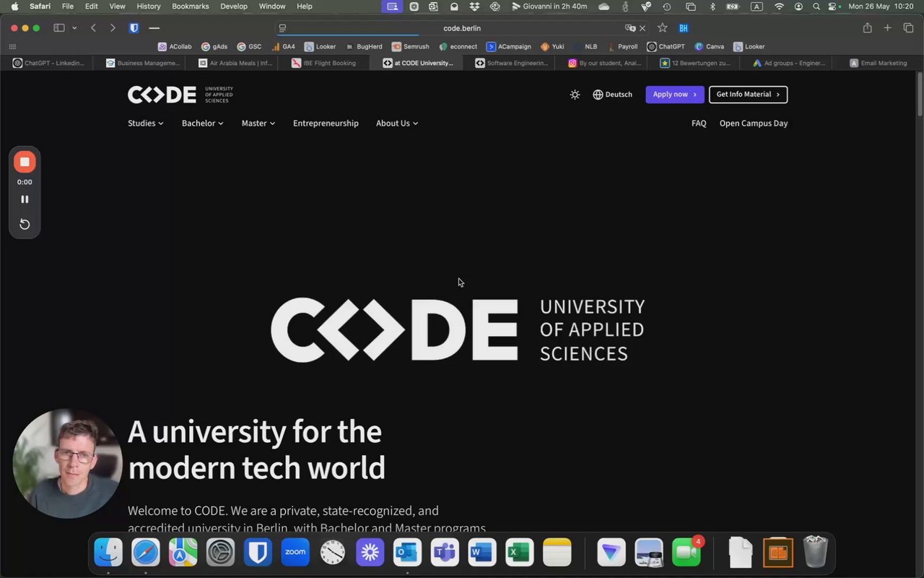Screen dimensions: 924x578
Task: Stop loading page with the X button
Action: pos(642,28)
